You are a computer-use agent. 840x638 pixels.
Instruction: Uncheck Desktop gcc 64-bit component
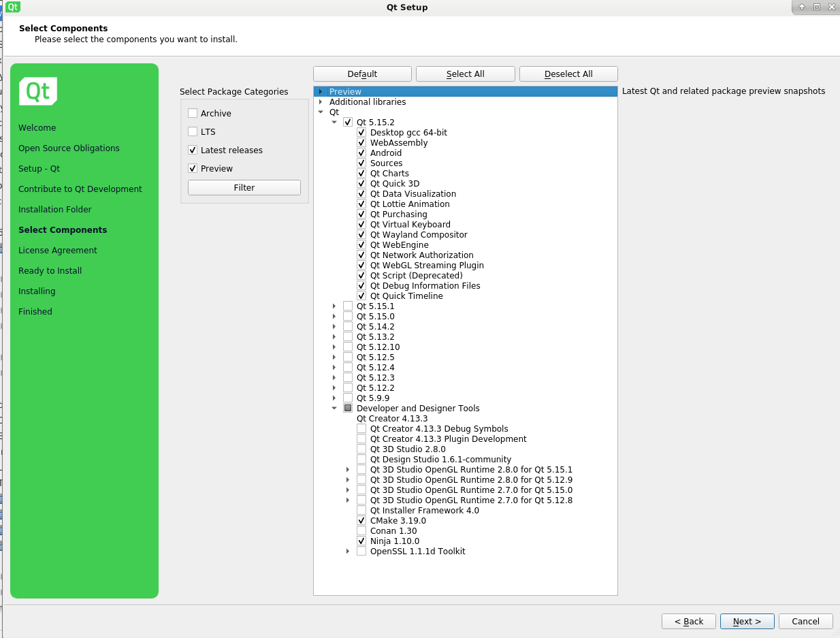point(361,133)
